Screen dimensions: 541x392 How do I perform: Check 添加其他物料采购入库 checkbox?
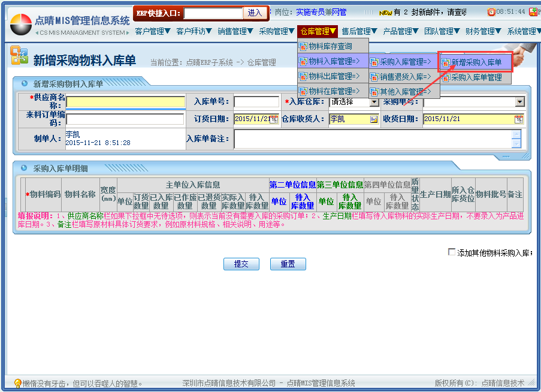tap(451, 252)
